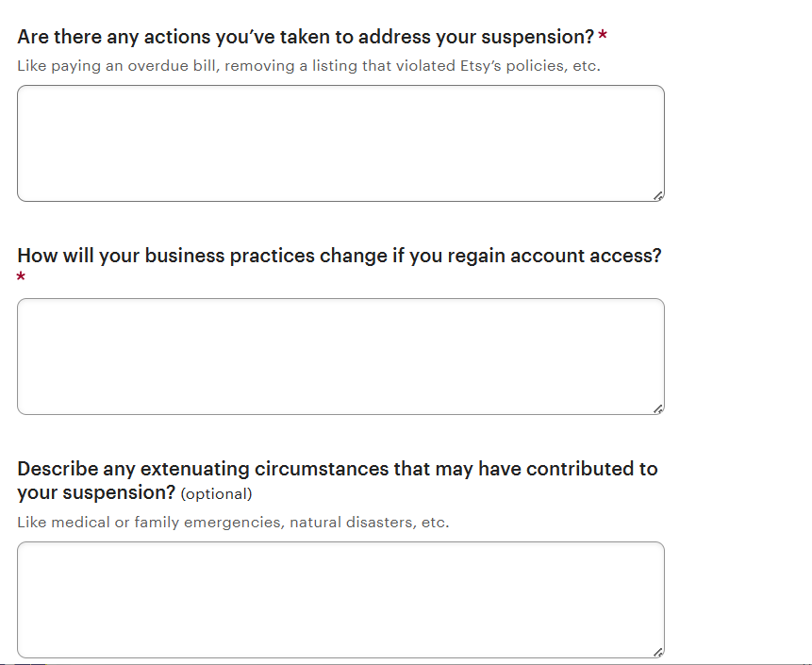Screen dimensions: 812x665
Task: Select the extenuating circumstances text area
Action: (340, 600)
